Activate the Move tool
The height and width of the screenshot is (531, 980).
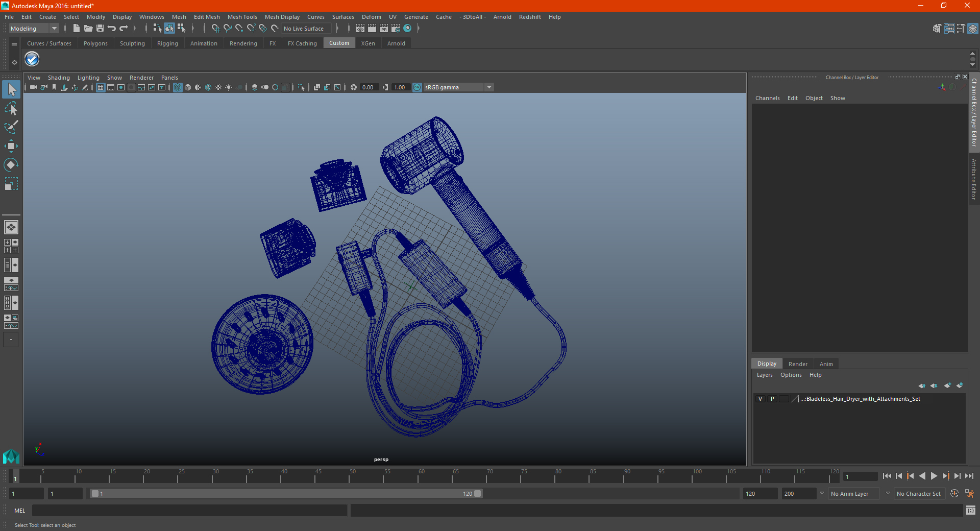point(11,146)
